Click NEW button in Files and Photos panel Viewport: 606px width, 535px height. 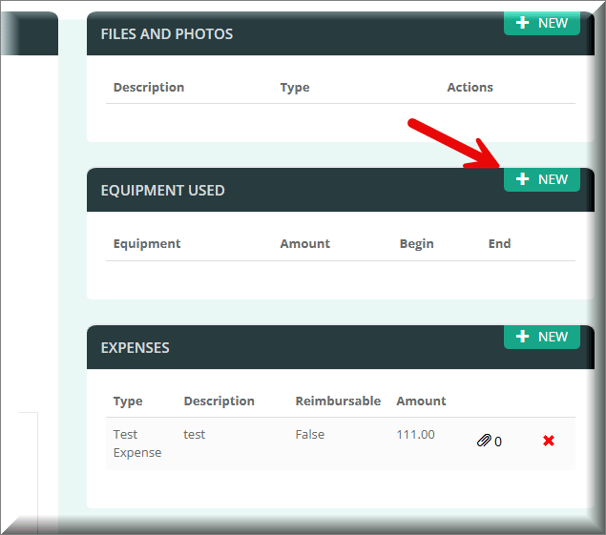(x=541, y=23)
